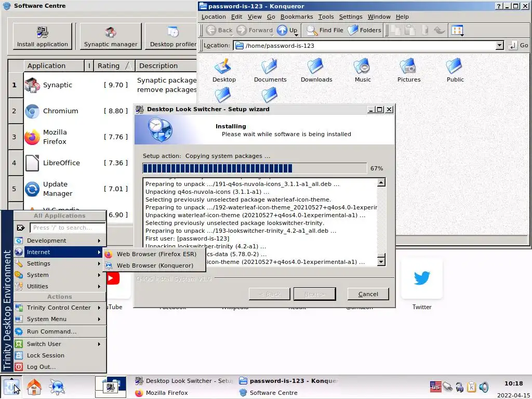
Task: Click install log scrollbar up arrow
Action: (381, 183)
